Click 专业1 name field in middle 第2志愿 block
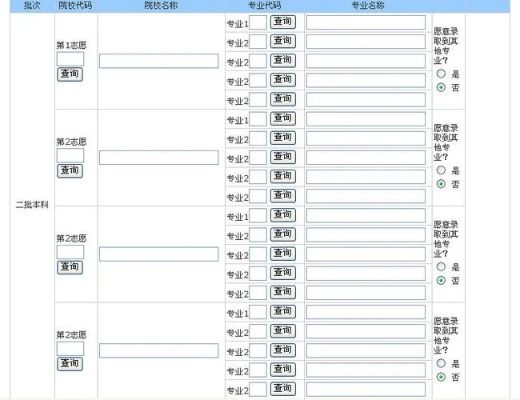 click(x=366, y=215)
